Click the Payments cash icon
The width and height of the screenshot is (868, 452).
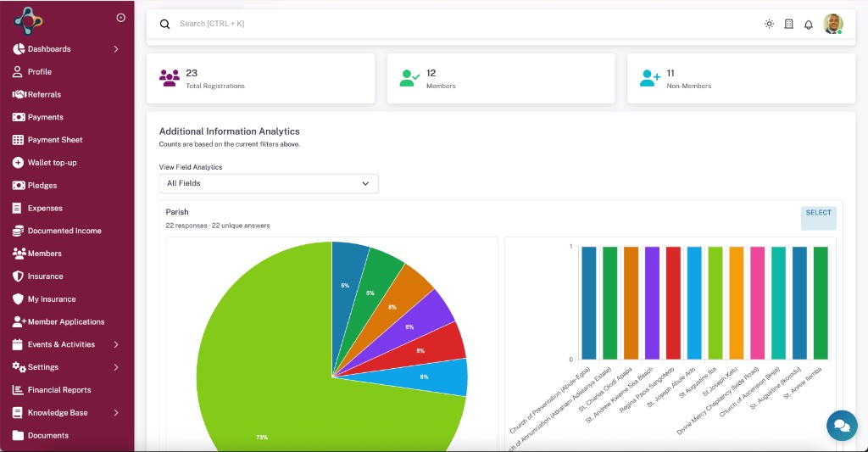point(19,117)
